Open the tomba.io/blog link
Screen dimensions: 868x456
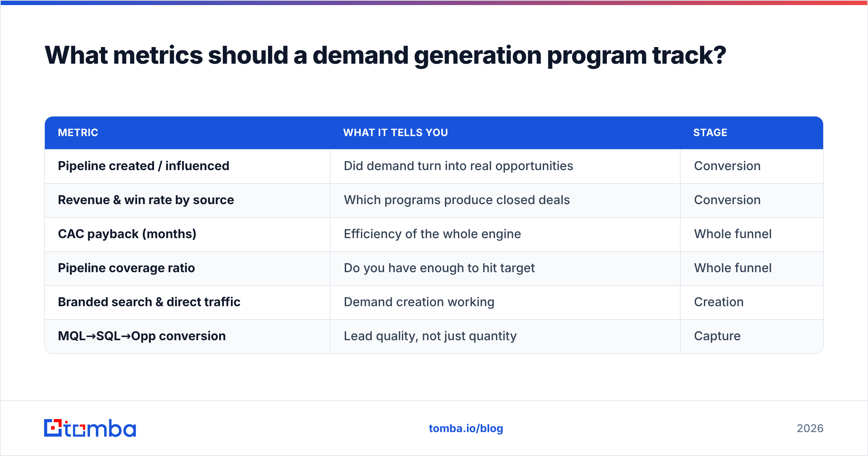pos(466,428)
